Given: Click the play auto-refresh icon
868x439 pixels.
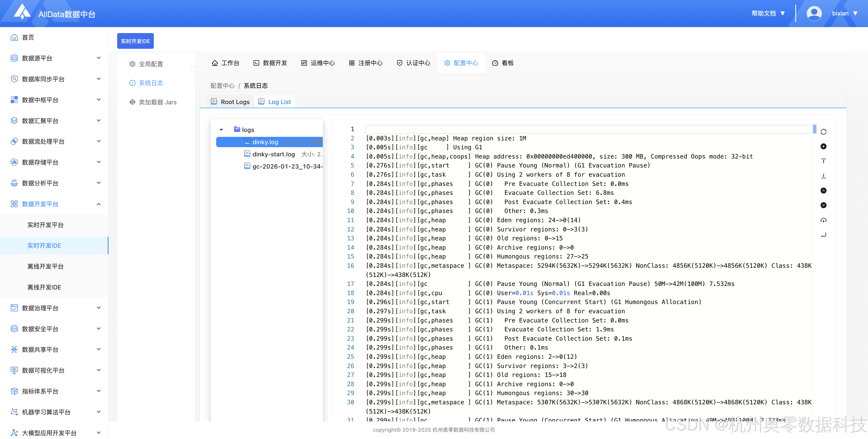Looking at the screenshot, I should coord(823,146).
